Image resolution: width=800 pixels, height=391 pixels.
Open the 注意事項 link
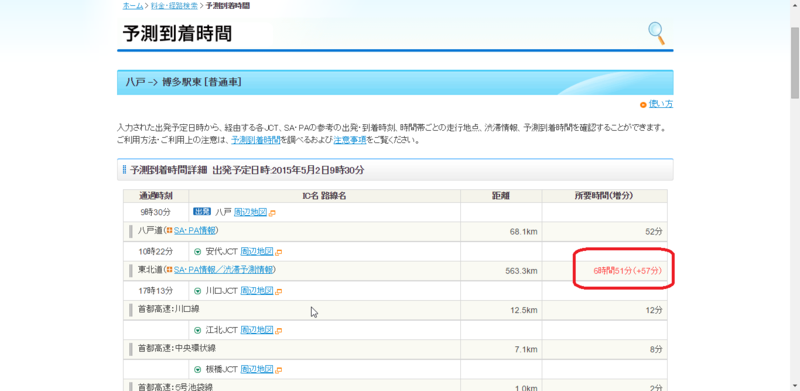(350, 140)
